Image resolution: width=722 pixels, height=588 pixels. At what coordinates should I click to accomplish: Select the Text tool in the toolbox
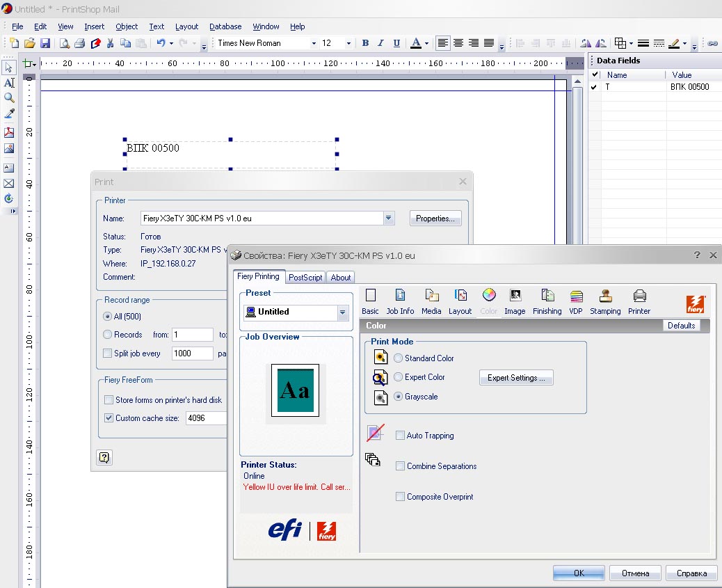[9, 83]
